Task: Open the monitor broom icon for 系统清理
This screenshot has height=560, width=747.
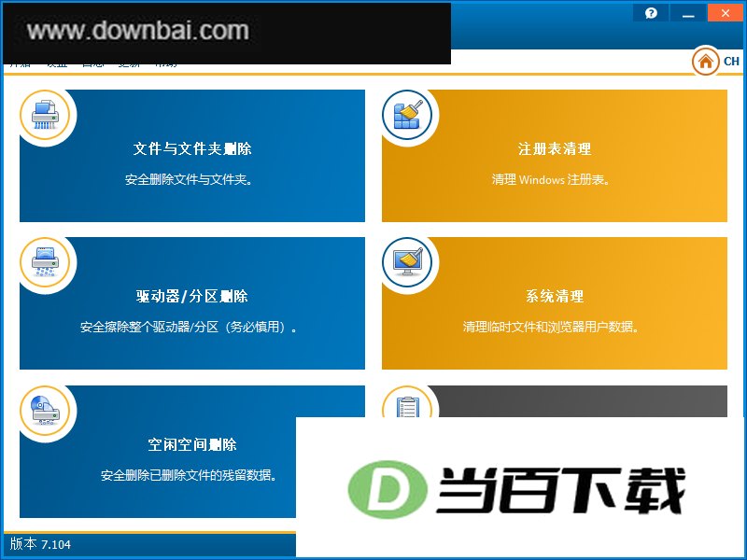Action: (407, 262)
